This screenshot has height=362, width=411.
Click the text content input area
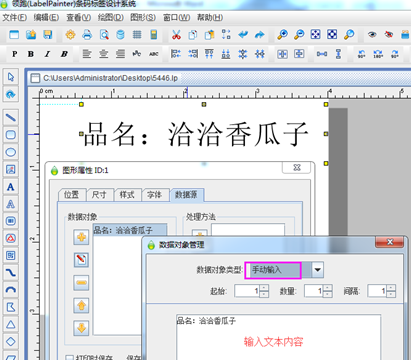pyautogui.click(x=278, y=337)
